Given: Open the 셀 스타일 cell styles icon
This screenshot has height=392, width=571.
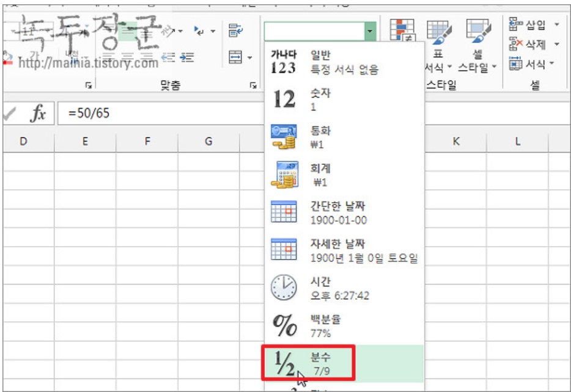Looking at the screenshot, I should click(x=478, y=32).
